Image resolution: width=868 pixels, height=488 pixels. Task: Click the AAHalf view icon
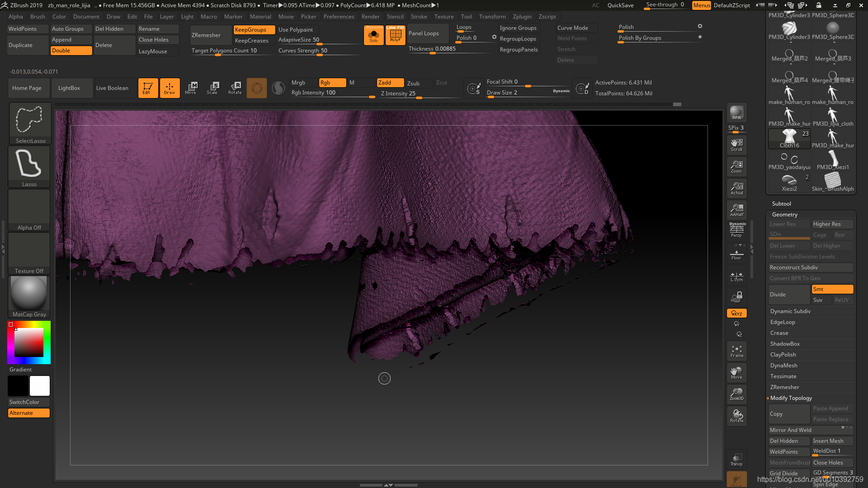coord(736,210)
